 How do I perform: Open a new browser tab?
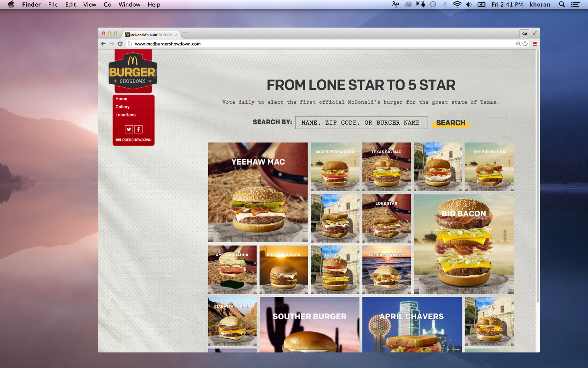(x=187, y=35)
